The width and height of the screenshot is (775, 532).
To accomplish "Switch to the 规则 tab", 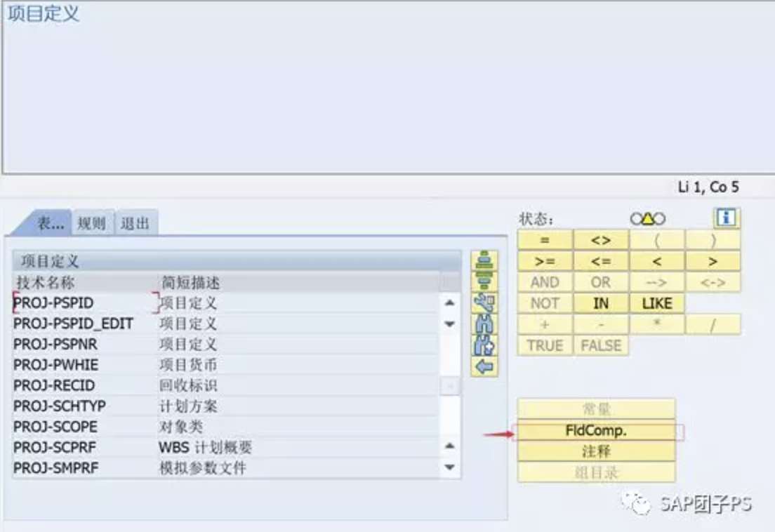I will pos(92,223).
